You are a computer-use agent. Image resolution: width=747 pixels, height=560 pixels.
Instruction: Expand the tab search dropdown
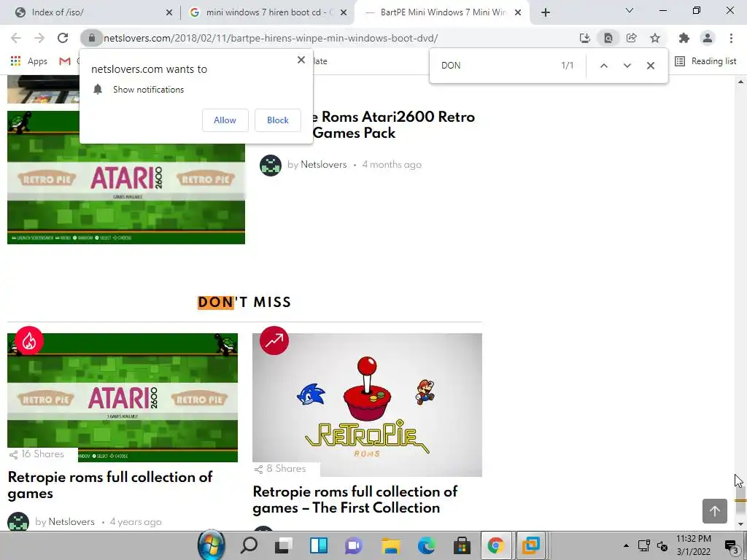(x=630, y=10)
